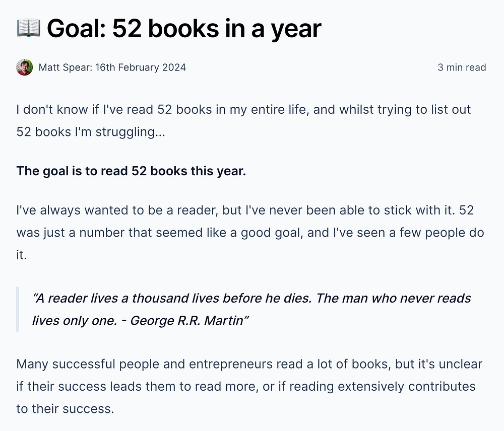Click the line starting 'Many successful people and entrepreneurs'
504x431 pixels.
coord(249,364)
